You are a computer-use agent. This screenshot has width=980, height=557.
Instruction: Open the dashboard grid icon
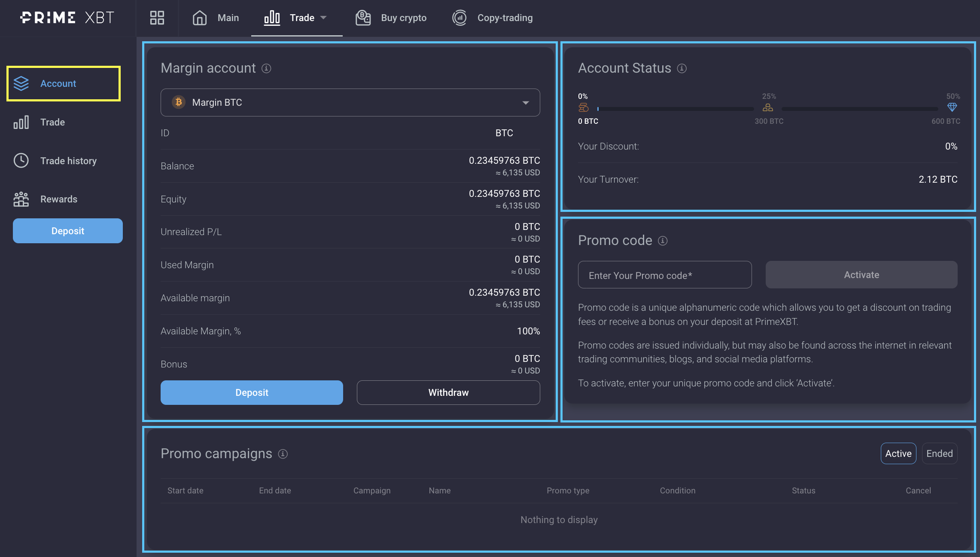(x=157, y=18)
